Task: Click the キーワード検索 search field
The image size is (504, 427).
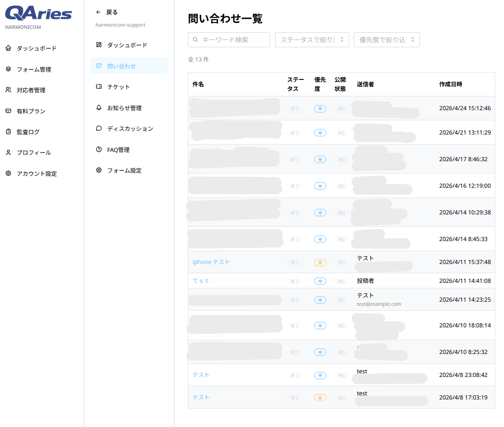Action: 228,40
